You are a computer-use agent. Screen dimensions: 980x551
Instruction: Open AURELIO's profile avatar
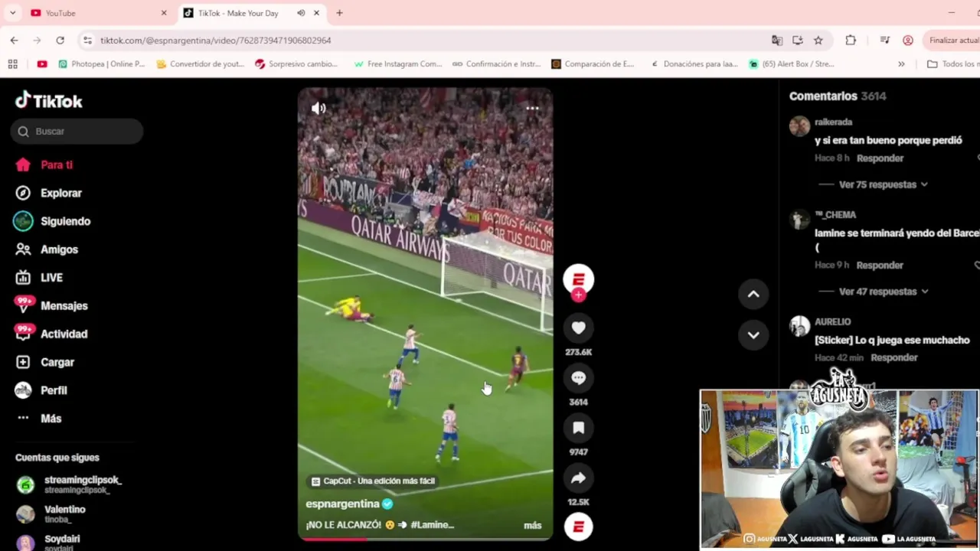point(799,326)
